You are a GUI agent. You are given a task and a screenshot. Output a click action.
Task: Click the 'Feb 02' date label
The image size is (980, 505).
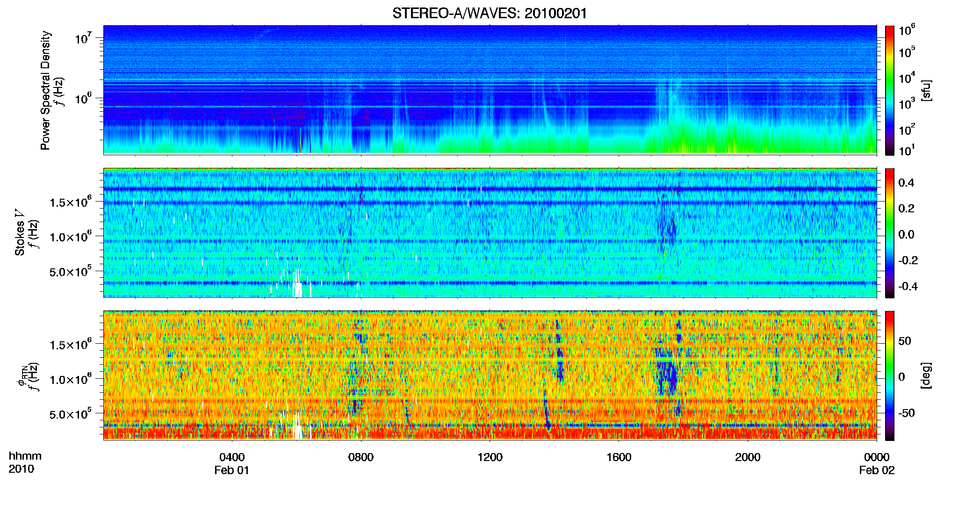click(x=877, y=470)
